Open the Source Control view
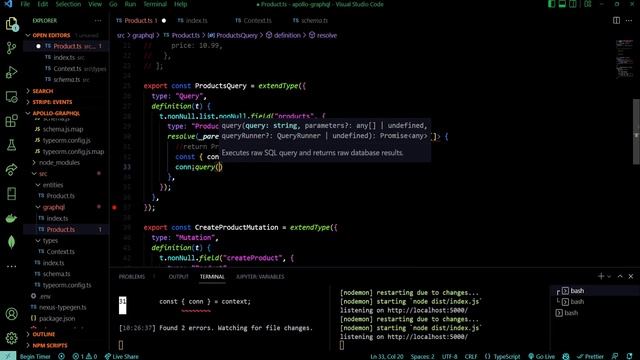Viewport: 640px width, 360px height. pyautogui.click(x=11, y=48)
